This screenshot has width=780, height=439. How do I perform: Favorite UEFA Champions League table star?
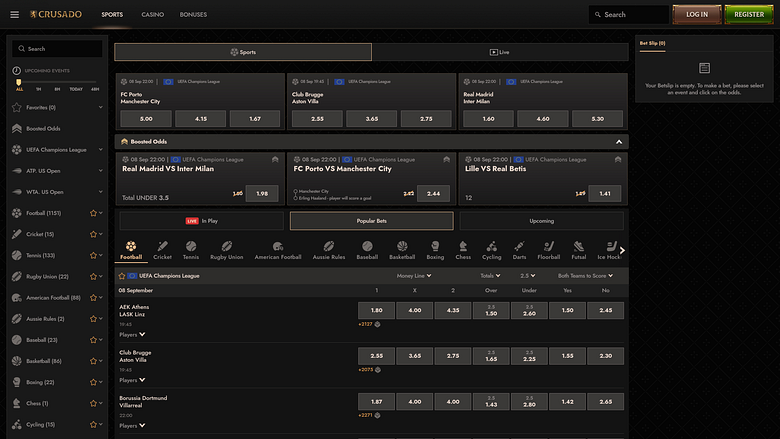pyautogui.click(x=122, y=276)
